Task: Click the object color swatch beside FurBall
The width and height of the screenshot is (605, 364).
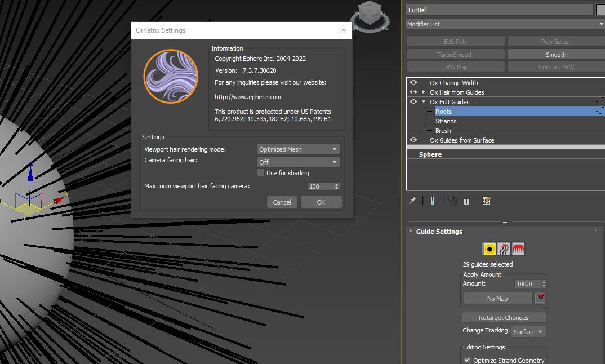Action: 600,10
